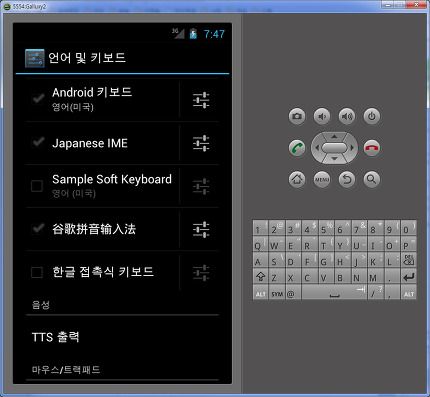Click the 7:47 clock in status bar

pyautogui.click(x=214, y=34)
